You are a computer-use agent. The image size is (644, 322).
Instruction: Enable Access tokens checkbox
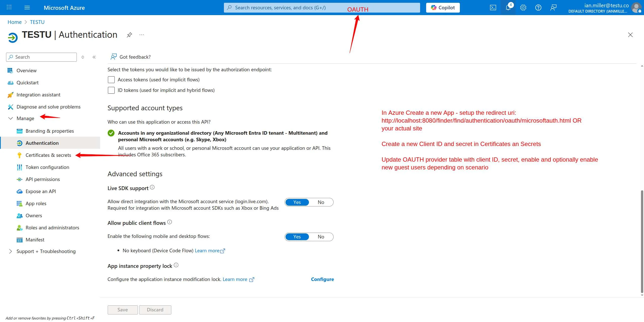[111, 80]
